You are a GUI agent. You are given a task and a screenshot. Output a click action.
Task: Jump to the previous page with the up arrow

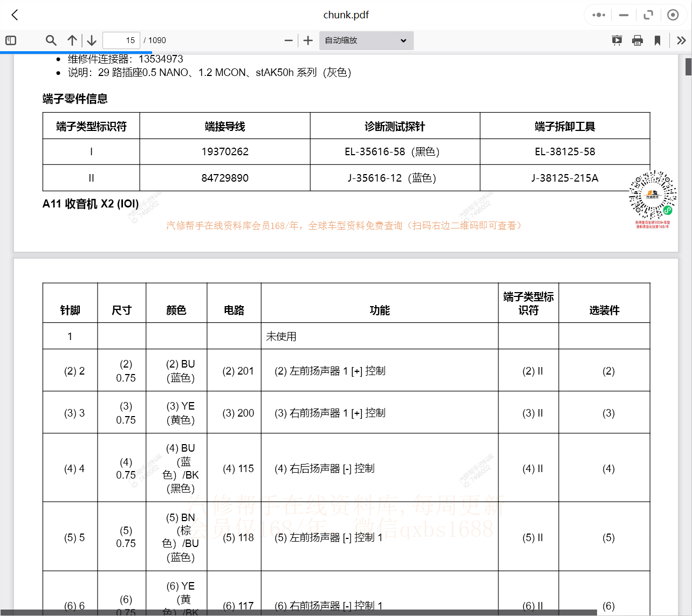tap(72, 40)
